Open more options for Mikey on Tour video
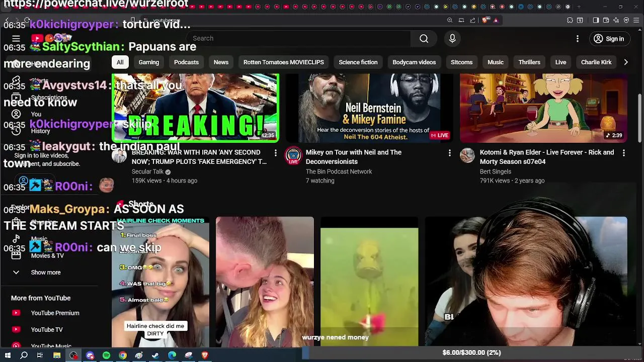644x362 pixels. click(449, 153)
